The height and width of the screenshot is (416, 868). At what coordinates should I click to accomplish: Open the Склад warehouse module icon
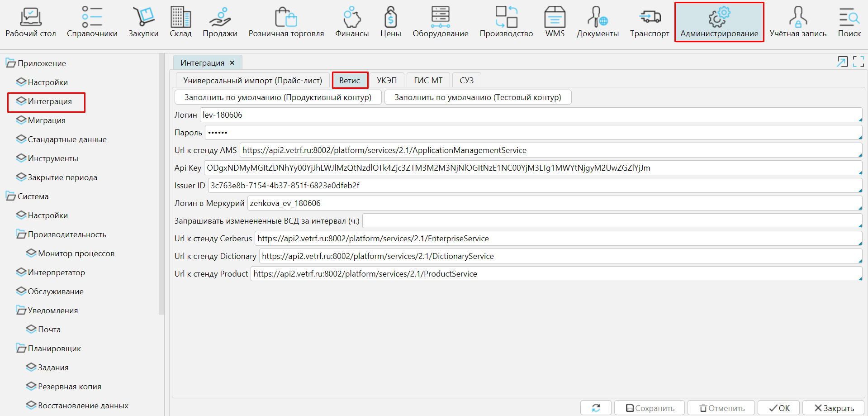(180, 17)
